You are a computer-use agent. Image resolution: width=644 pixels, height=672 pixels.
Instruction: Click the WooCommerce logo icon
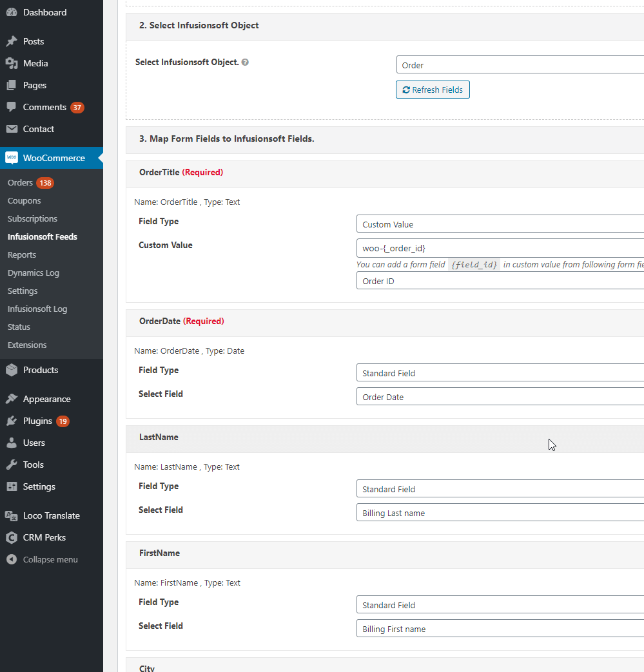click(x=12, y=158)
